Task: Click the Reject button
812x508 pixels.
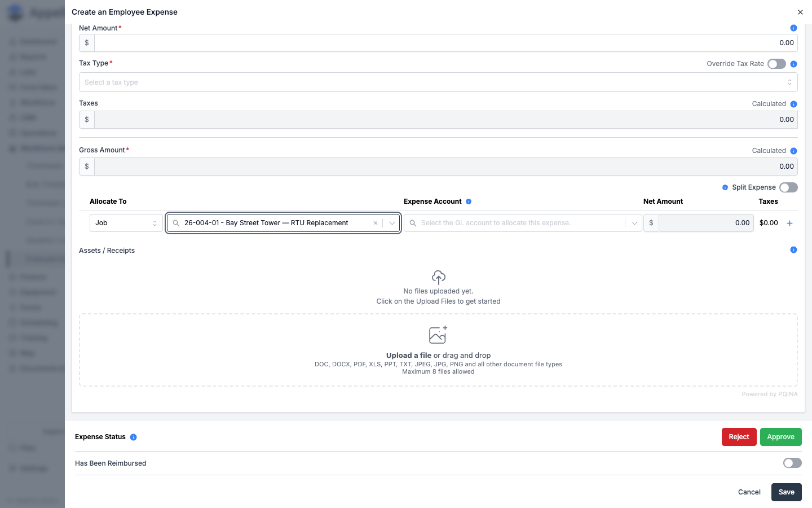Action: [739, 437]
